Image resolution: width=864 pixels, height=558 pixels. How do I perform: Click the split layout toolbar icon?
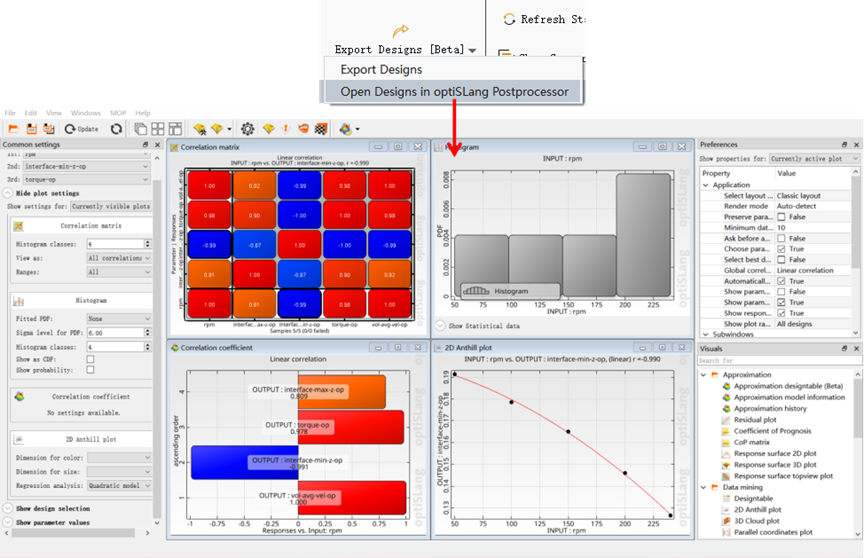[x=175, y=129]
